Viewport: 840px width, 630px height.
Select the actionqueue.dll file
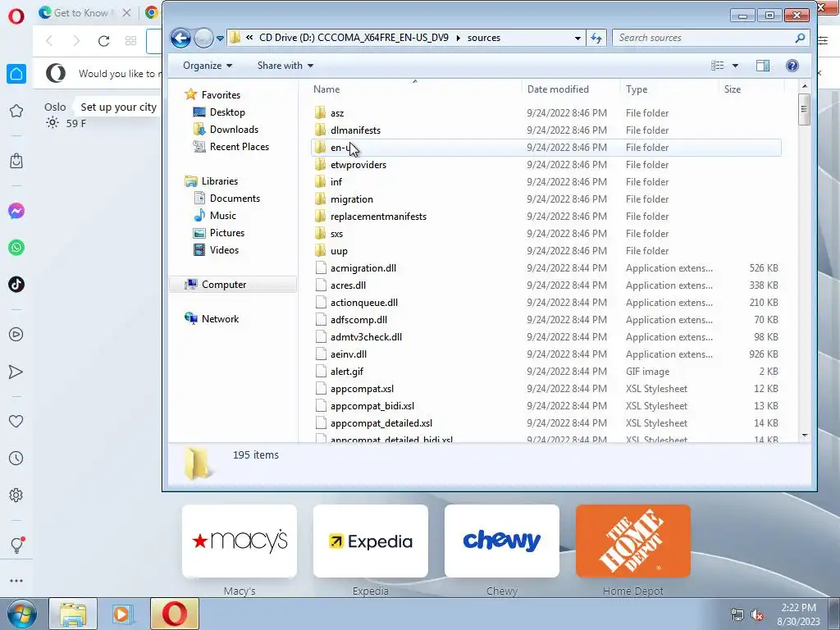coord(546,302)
